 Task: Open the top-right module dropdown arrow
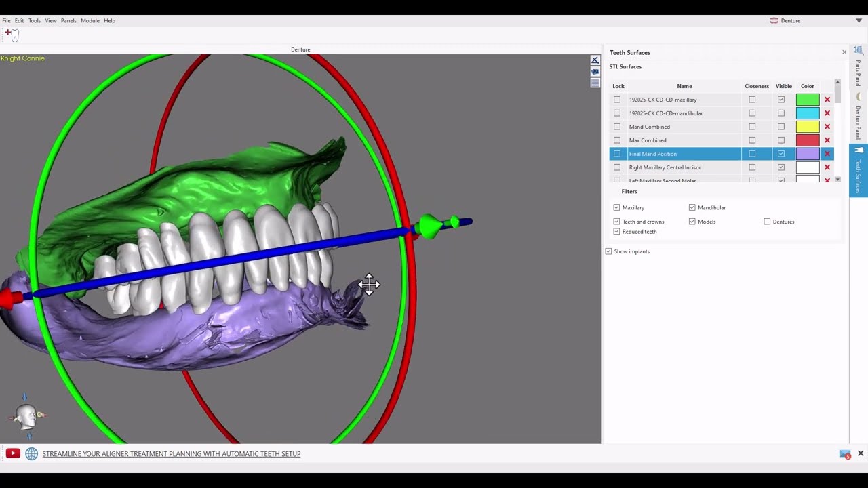point(859,21)
